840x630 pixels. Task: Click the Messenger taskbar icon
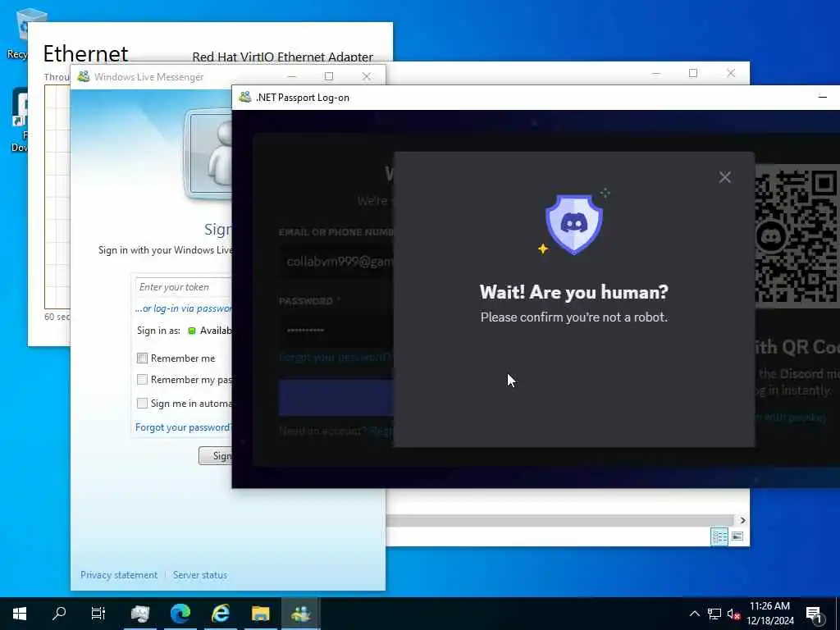click(300, 614)
